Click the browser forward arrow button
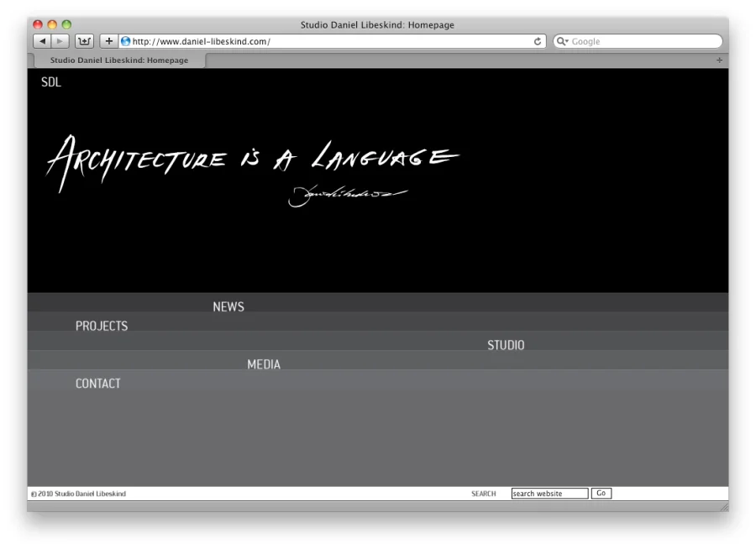Viewport: 756px width, 549px height. pos(60,41)
